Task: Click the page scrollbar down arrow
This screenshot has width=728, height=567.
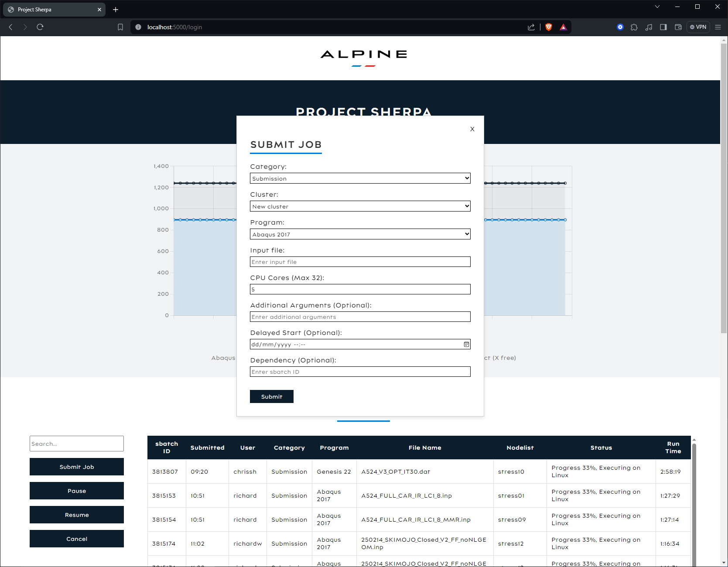Action: (724, 563)
